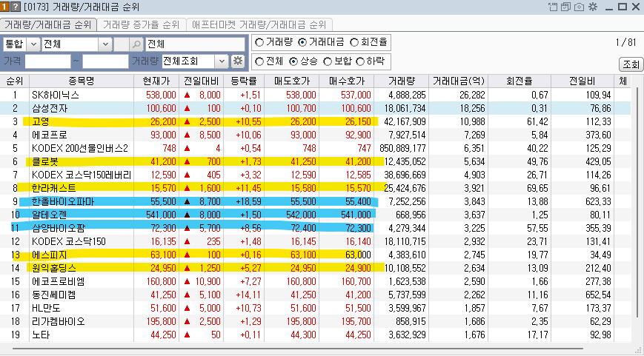Sort by 순위 column header
The height and width of the screenshot is (356, 644).
coord(15,81)
